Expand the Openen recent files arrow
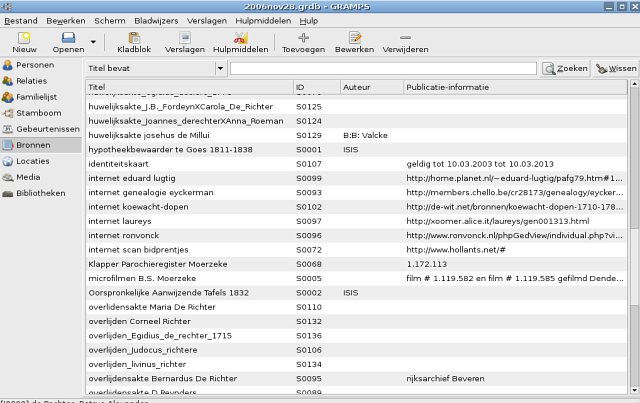 (x=94, y=42)
